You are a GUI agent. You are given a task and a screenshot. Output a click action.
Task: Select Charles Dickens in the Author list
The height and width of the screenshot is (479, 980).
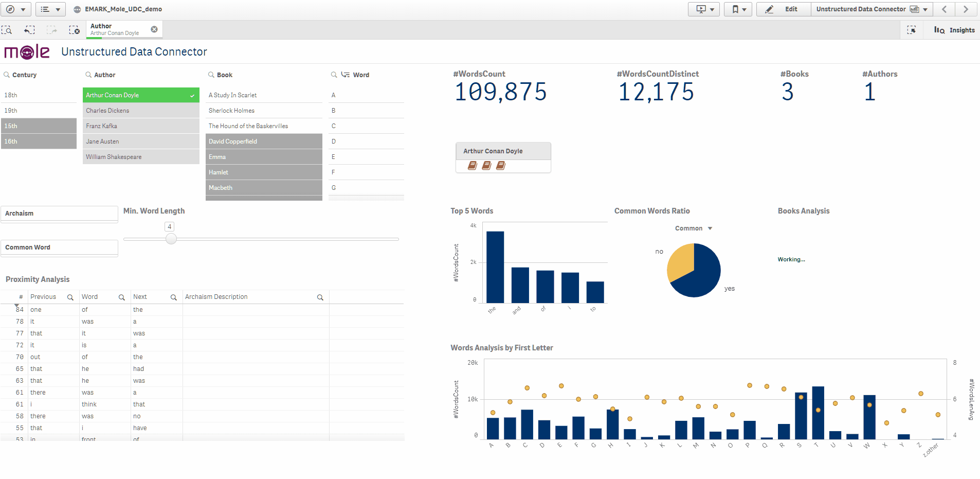pos(141,111)
